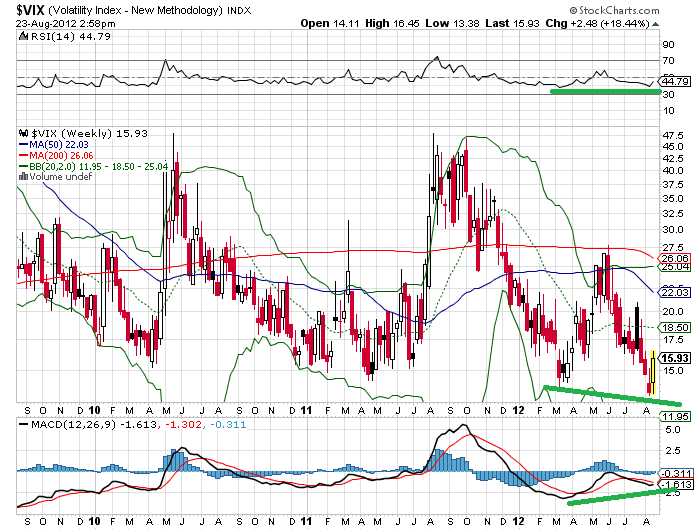Click the Volume undef legend text
This screenshot has width=700, height=530.
[x=61, y=176]
